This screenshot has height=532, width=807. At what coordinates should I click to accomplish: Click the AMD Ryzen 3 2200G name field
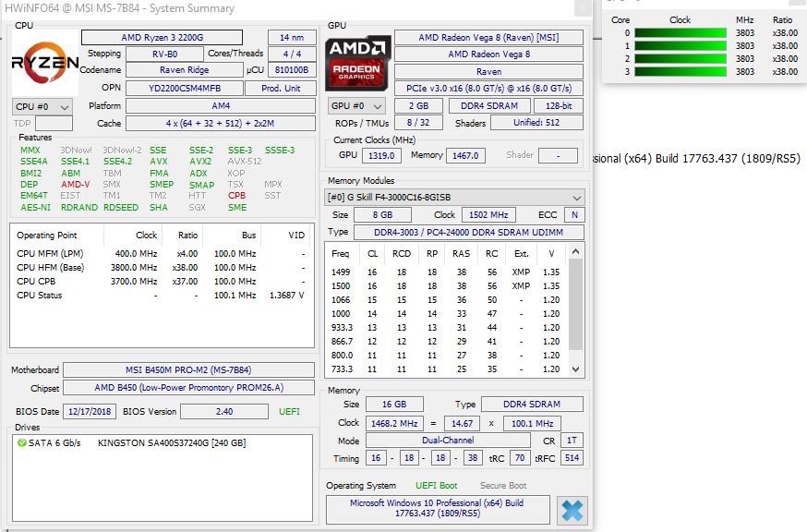click(x=163, y=38)
